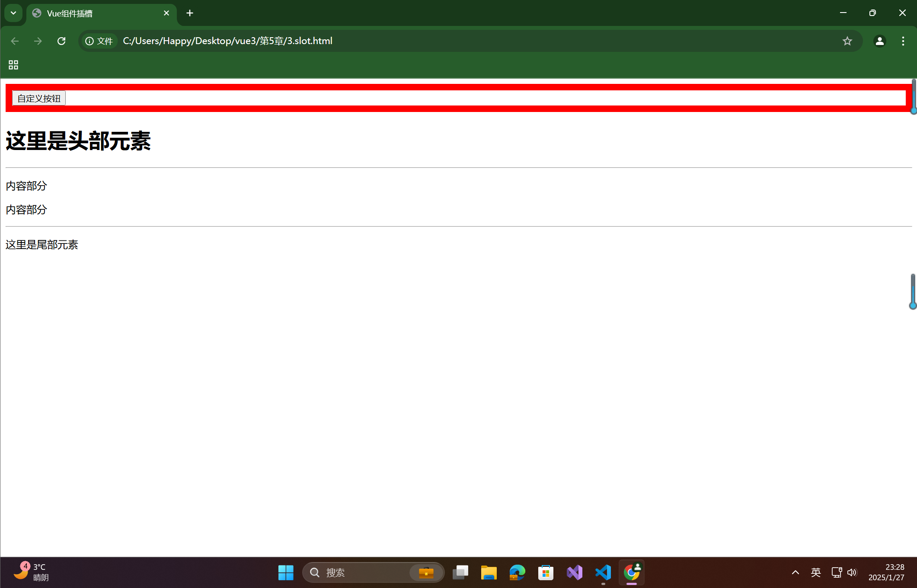Close the Vue组件插槽 tab
This screenshot has width=917, height=588.
(x=166, y=13)
